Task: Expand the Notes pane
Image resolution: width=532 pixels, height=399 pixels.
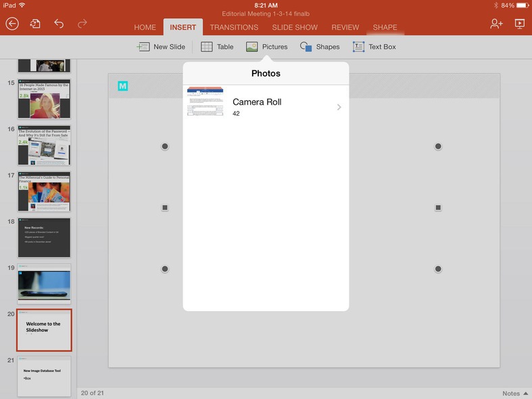Action: coord(515,394)
